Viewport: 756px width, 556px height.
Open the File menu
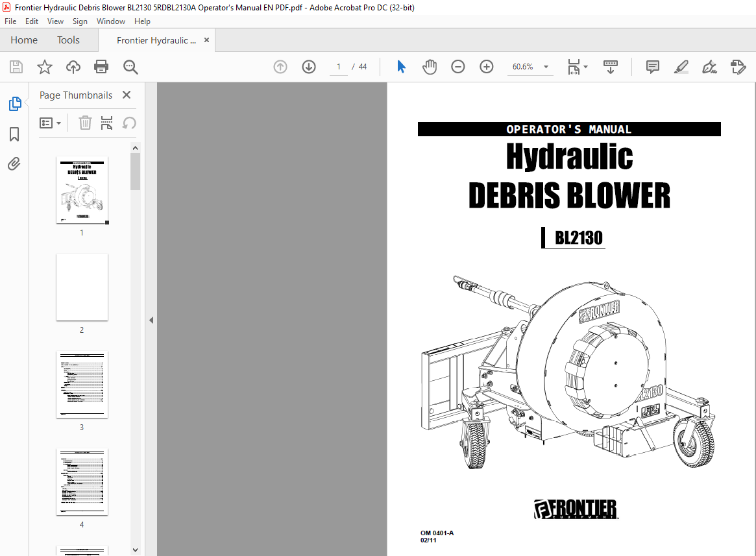tap(10, 21)
